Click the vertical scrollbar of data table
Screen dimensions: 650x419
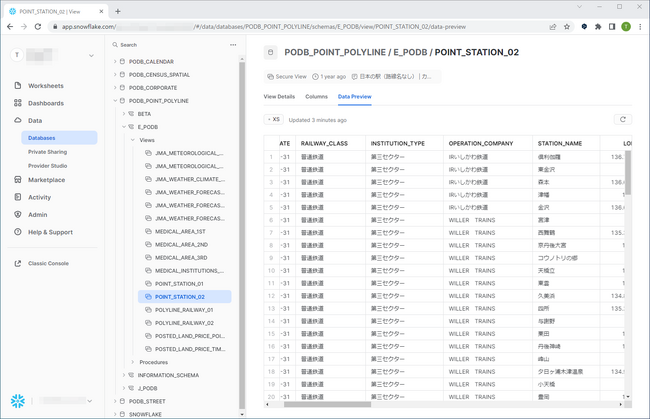pyautogui.click(x=628, y=172)
